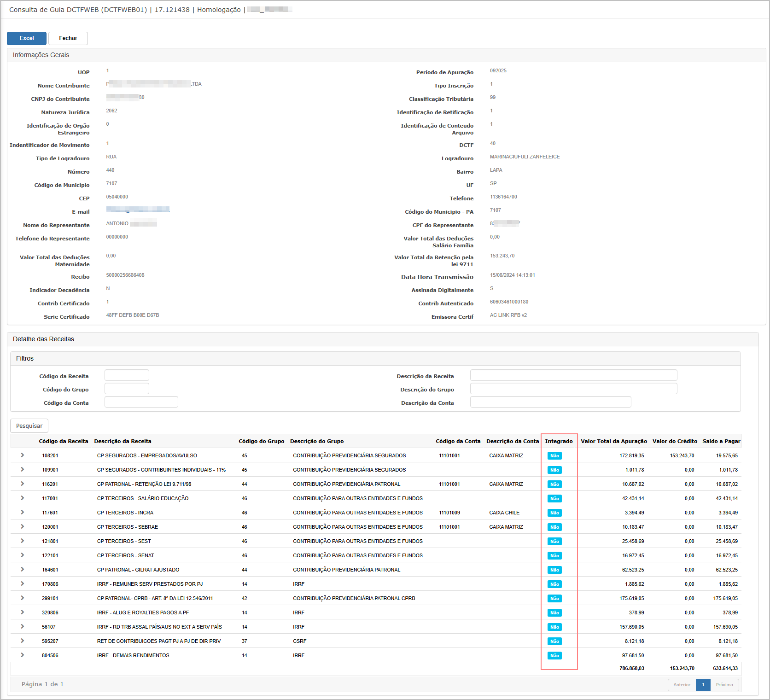The width and height of the screenshot is (770, 700).
Task: Click the Próxima pagination button
Action: click(724, 685)
